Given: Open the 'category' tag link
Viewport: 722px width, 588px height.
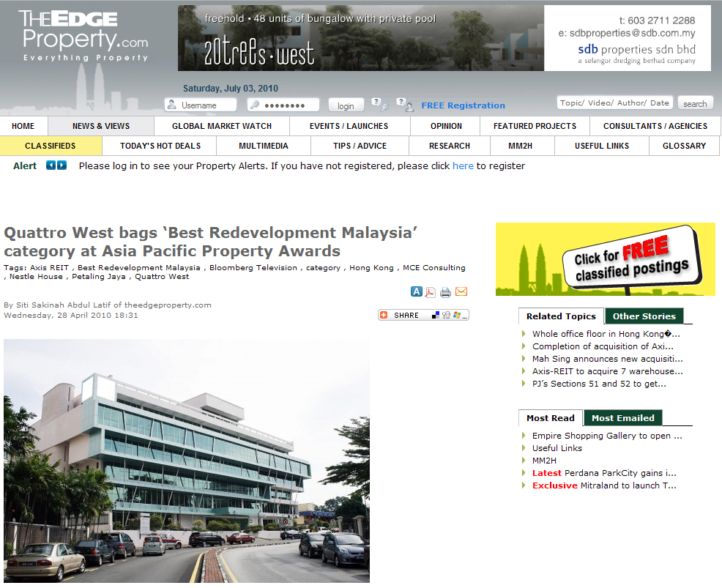Looking at the screenshot, I should (x=323, y=267).
